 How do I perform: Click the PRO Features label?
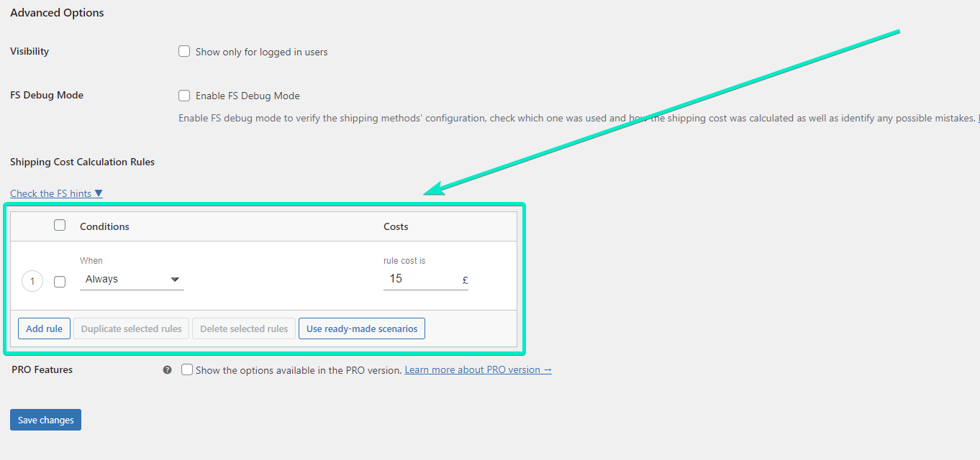pyautogui.click(x=42, y=369)
